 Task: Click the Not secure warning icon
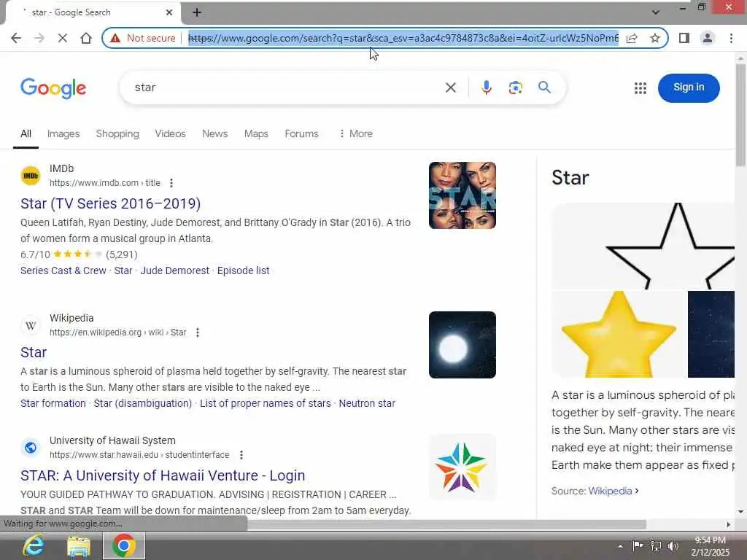point(115,38)
